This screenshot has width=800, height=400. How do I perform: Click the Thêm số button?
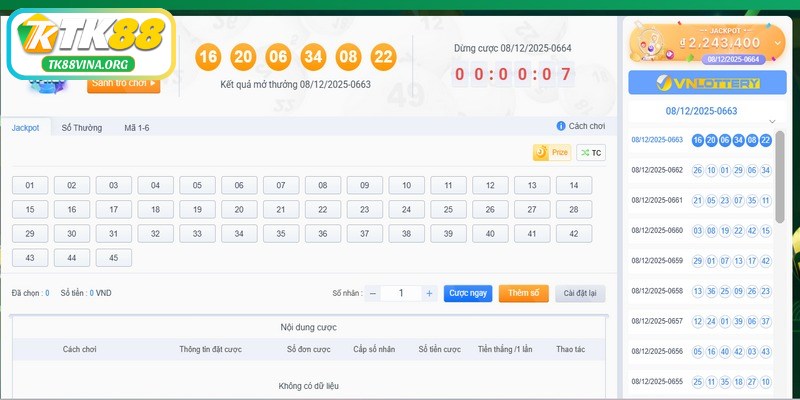[523, 293]
